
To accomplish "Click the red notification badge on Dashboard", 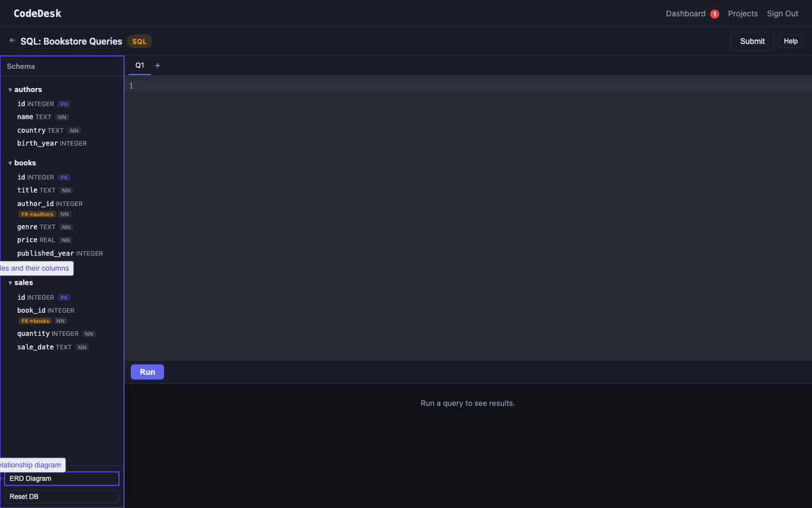I will (714, 13).
